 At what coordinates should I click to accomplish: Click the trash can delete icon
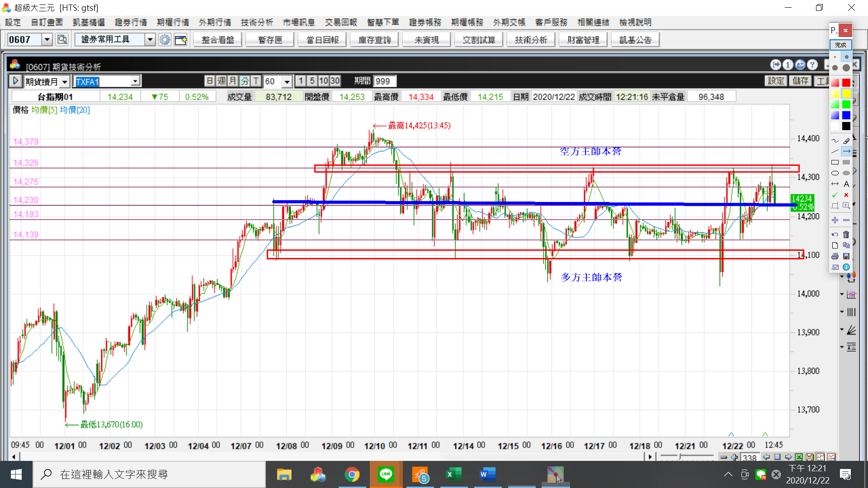(x=846, y=234)
